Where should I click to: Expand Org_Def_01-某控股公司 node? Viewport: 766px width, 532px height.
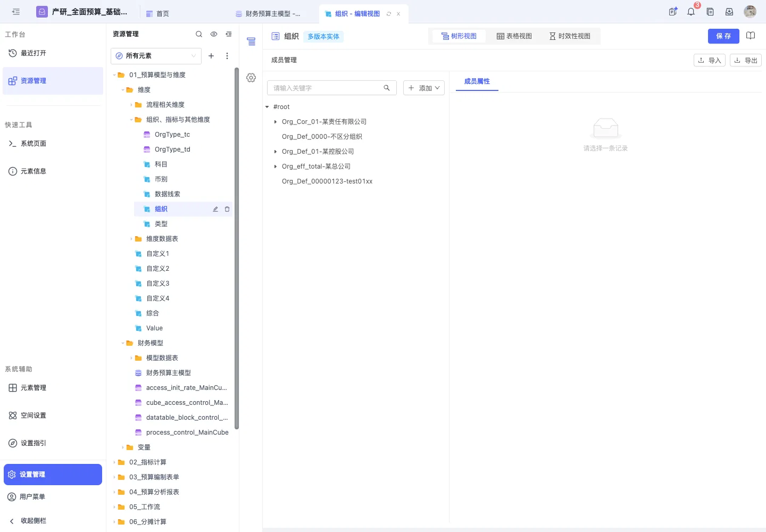[276, 152]
